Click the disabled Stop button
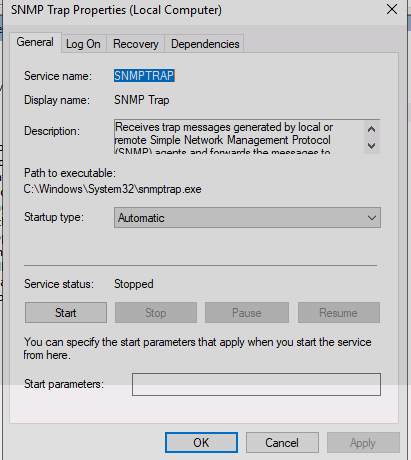411x460 pixels. (x=156, y=313)
